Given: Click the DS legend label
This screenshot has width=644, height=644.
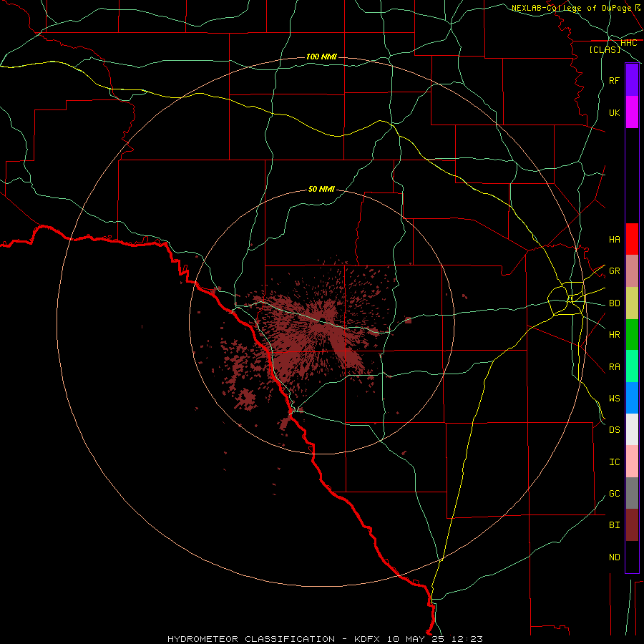Looking at the screenshot, I should pyautogui.click(x=614, y=429).
